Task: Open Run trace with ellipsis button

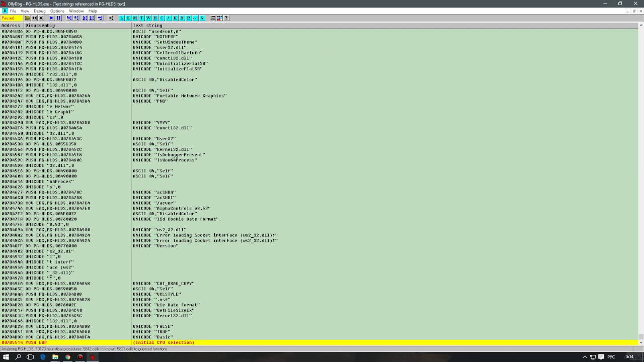Action: [195, 18]
